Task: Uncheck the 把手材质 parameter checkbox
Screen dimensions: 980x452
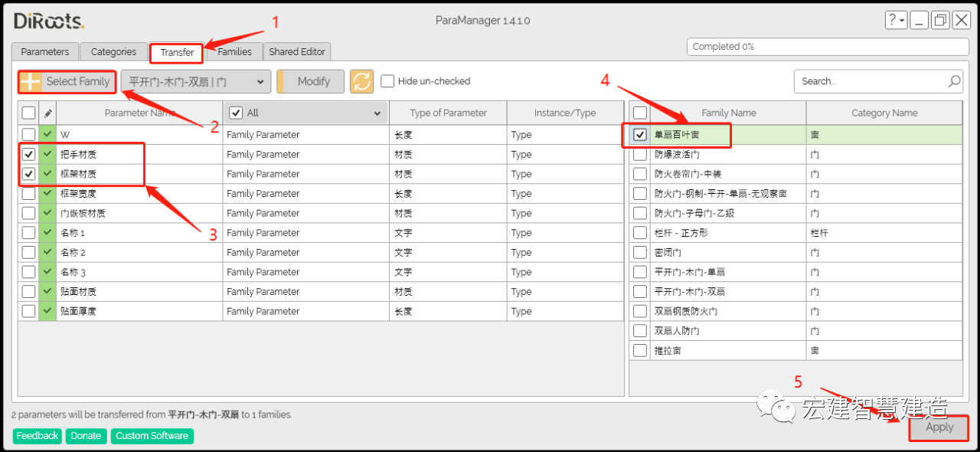Action: [x=28, y=154]
